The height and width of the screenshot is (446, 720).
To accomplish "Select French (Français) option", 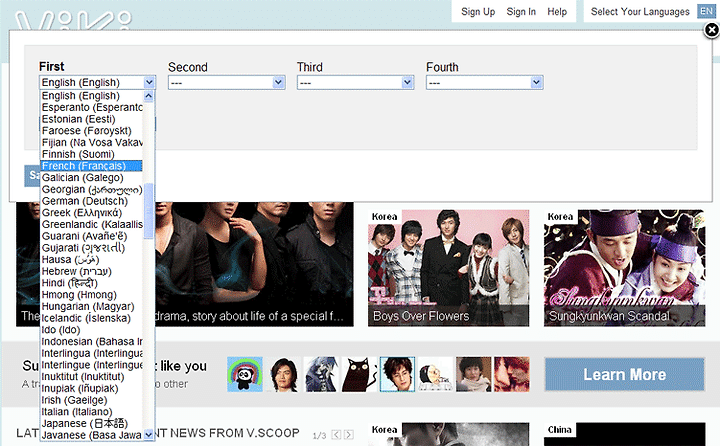I will pos(92,166).
